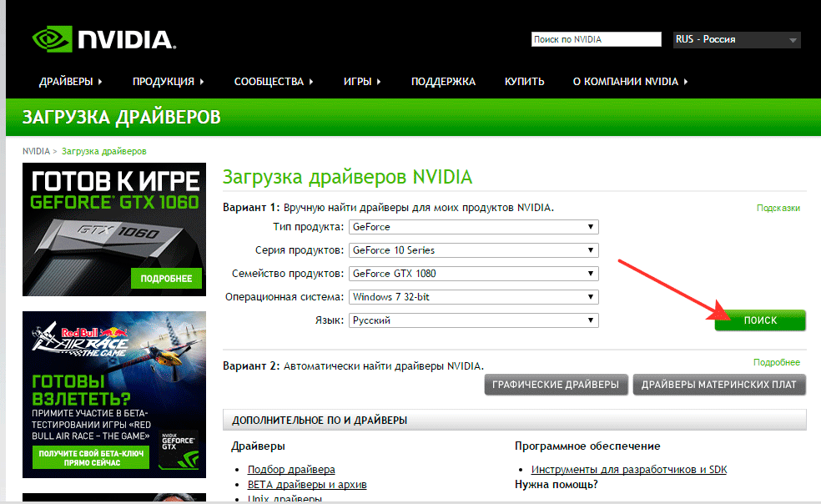Open the Купить page
The height and width of the screenshot is (504, 821).
click(x=524, y=82)
